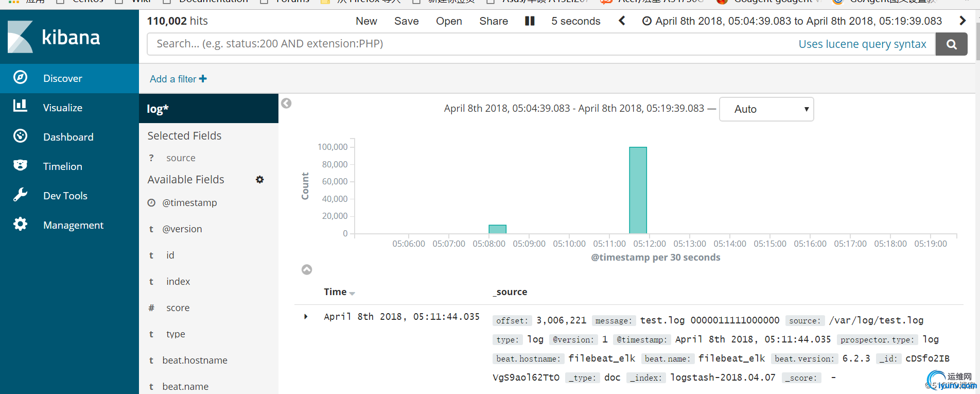Select the beat.hostname field in Available Fields
This screenshot has width=980, height=394.
tap(195, 361)
